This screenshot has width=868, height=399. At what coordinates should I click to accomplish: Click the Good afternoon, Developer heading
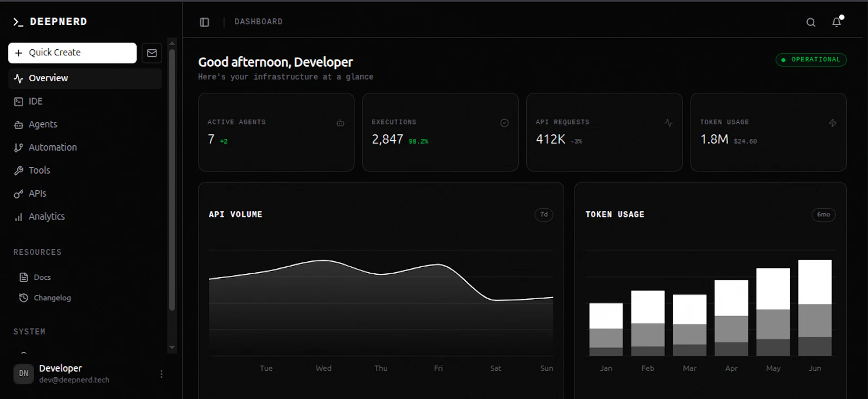pos(276,62)
